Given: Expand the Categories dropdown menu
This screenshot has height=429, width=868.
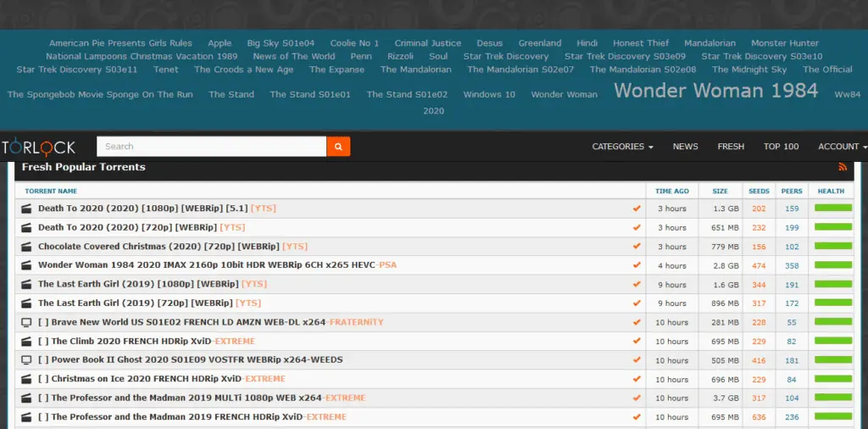Looking at the screenshot, I should pyautogui.click(x=622, y=147).
